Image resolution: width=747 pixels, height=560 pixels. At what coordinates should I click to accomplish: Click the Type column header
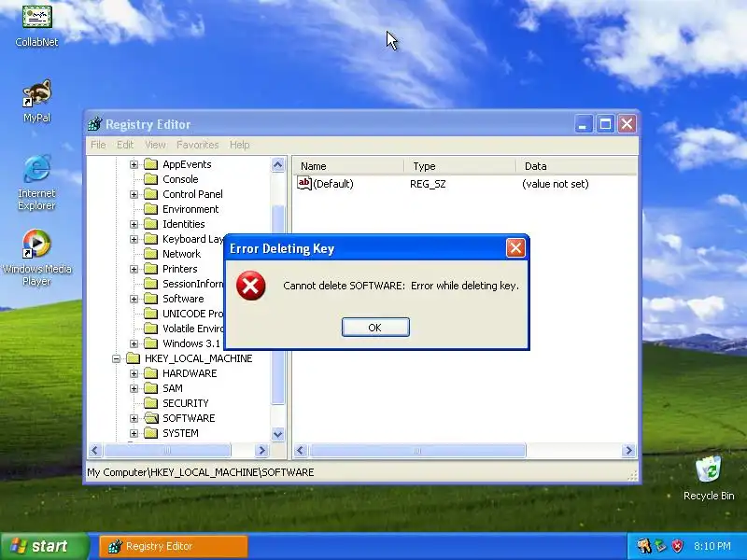460,166
